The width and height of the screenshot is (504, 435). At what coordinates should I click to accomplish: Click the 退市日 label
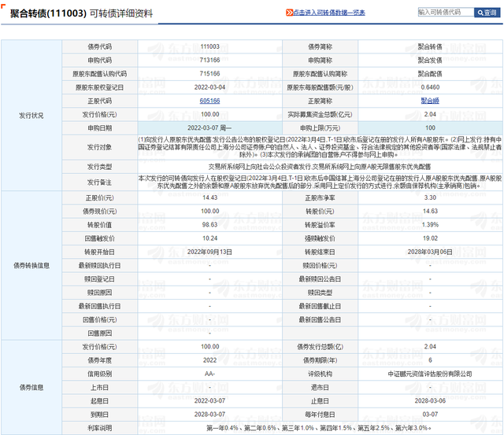click(320, 387)
